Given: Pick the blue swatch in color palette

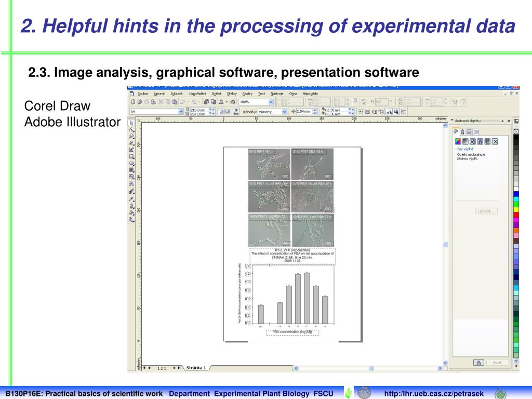Looking at the screenshot, I should (x=516, y=194).
